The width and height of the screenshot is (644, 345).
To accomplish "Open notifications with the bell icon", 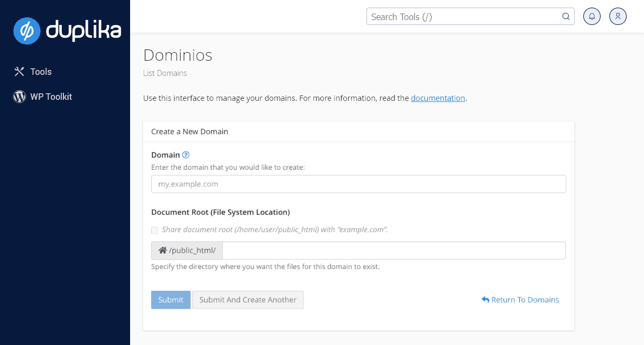I will click(x=592, y=17).
